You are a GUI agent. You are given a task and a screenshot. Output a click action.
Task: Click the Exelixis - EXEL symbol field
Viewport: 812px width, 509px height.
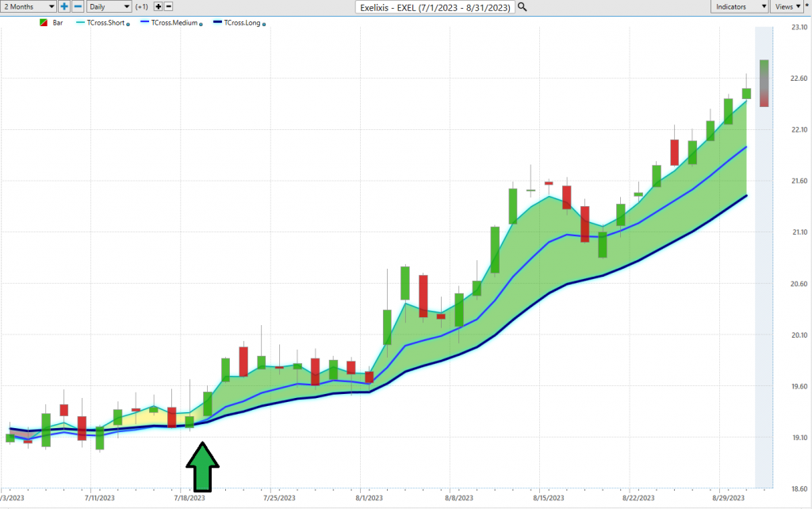pos(435,7)
